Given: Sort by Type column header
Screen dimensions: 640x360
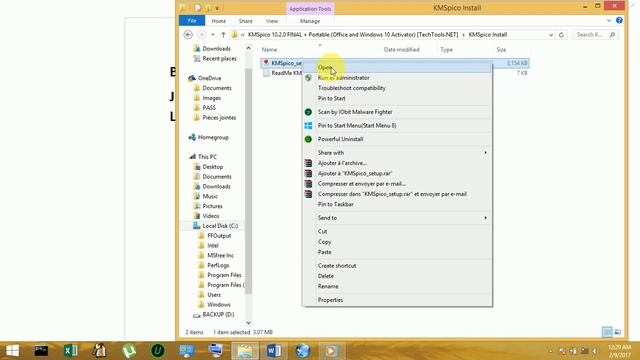Looking at the screenshot, I should (447, 49).
